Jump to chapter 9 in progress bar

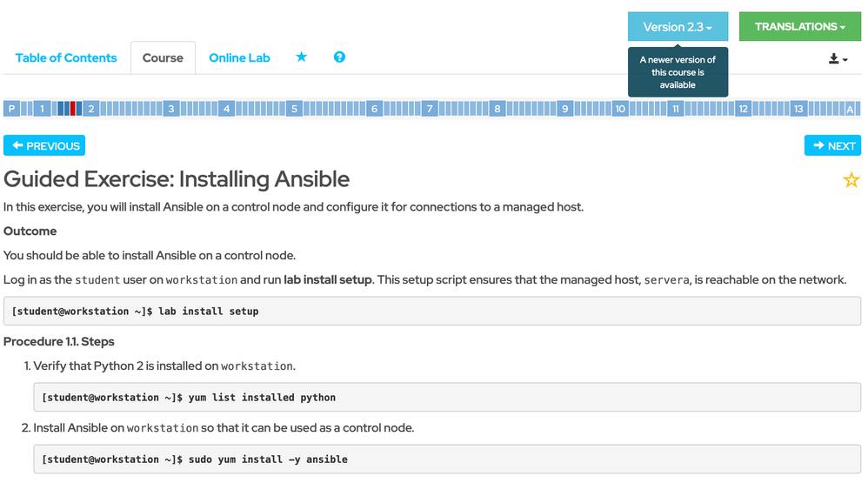[564, 109]
